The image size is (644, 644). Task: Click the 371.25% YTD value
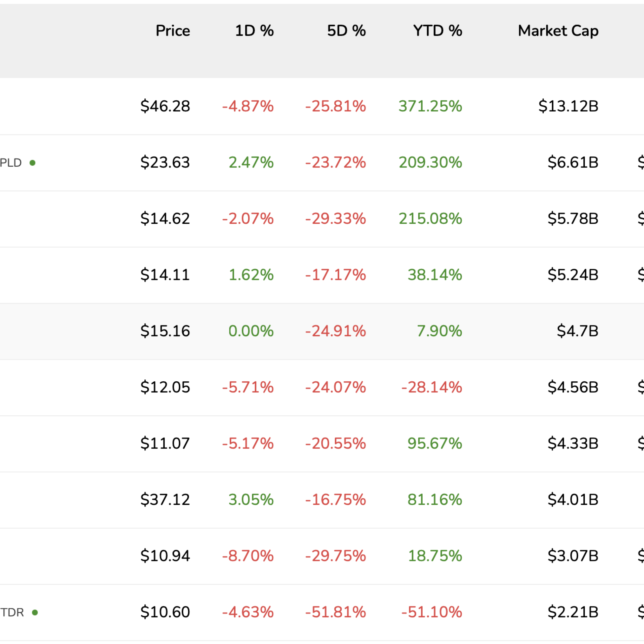[x=430, y=106]
